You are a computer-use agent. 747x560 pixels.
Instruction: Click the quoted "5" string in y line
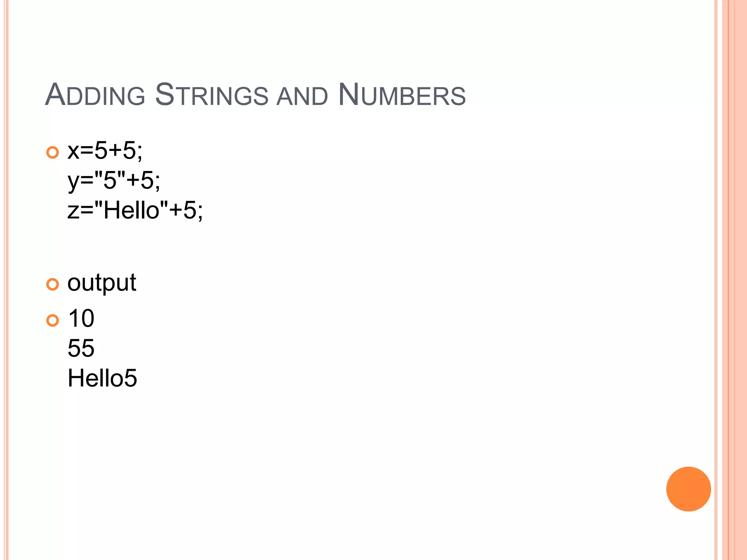click(110, 180)
